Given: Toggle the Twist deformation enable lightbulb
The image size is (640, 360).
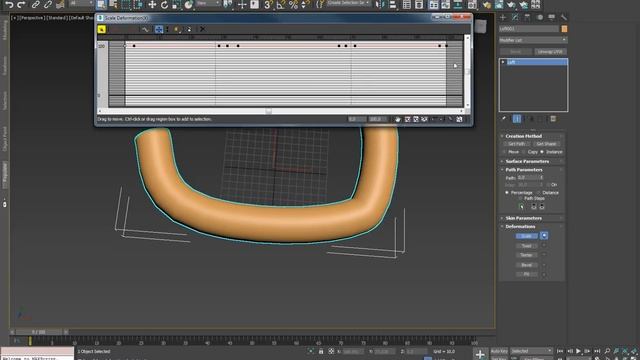Looking at the screenshot, I should pos(544,246).
